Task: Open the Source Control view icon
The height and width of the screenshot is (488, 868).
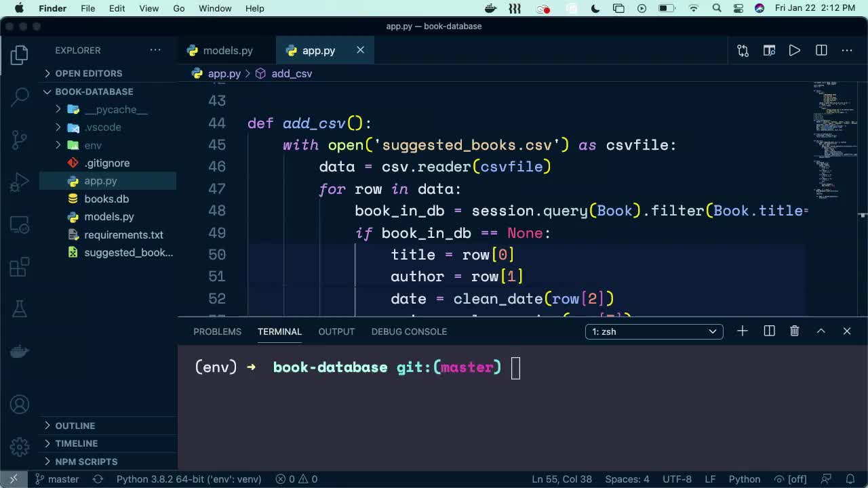Action: pos(20,139)
